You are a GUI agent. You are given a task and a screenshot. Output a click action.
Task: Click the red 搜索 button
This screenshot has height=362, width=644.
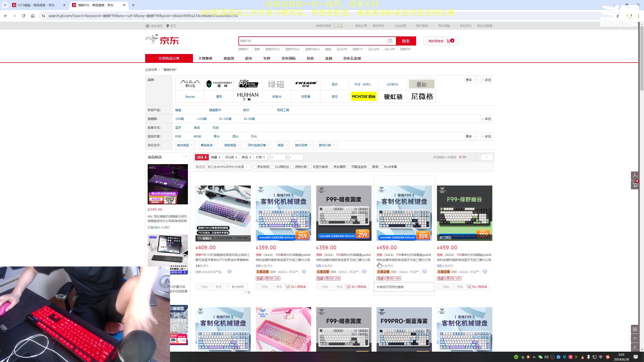coord(406,41)
